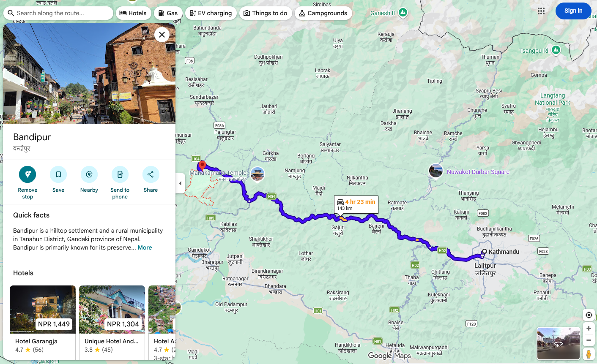The image size is (597, 364).
Task: Open the Hotel Garangja listing card
Action: [x=43, y=323]
